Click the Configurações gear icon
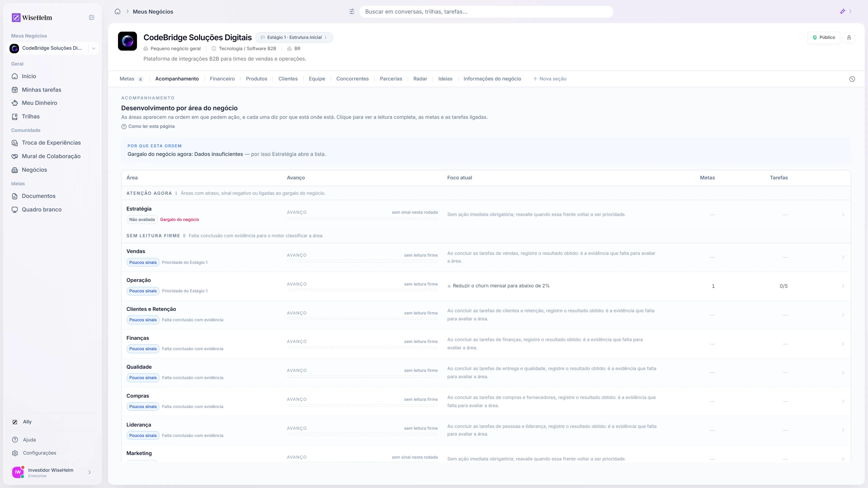Viewport: 868px width, 488px height. 15,453
